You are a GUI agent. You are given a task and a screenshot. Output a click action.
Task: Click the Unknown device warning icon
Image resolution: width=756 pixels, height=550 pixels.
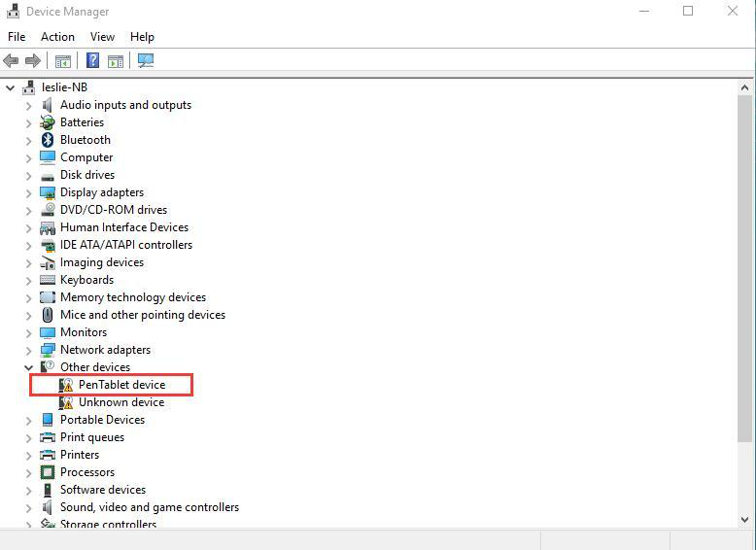[x=66, y=402]
